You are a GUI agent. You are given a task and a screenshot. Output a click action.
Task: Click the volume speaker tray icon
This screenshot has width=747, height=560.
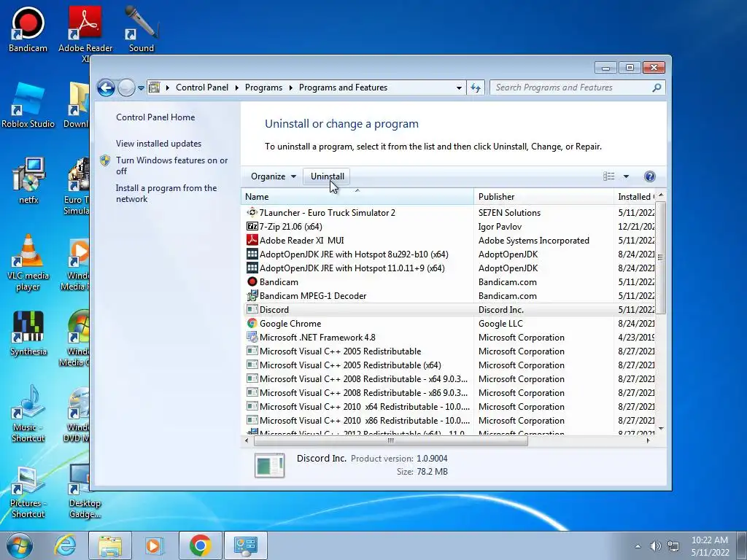pyautogui.click(x=656, y=546)
